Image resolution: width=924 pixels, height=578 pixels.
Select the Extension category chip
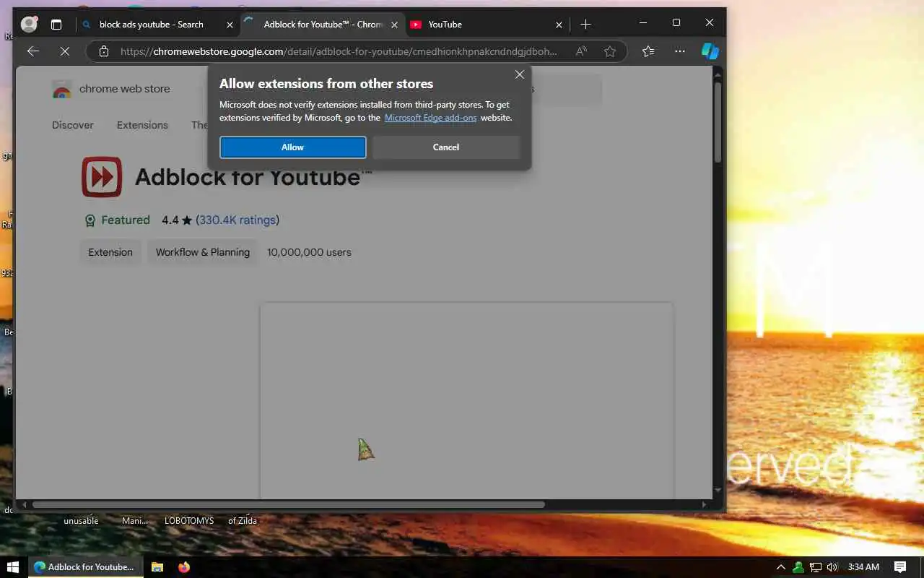pos(110,252)
